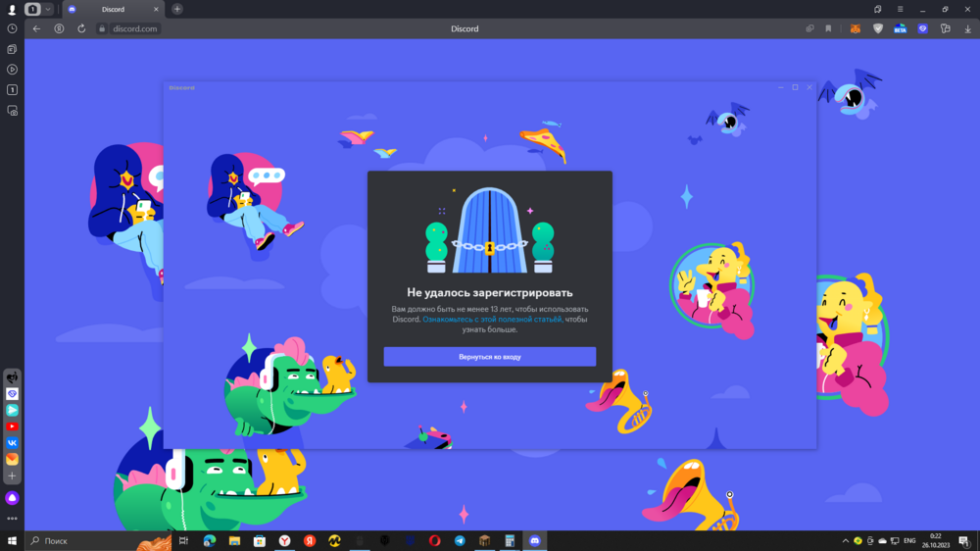Open the blue shield extension icon
This screenshot has width=980, height=551.
[922, 28]
